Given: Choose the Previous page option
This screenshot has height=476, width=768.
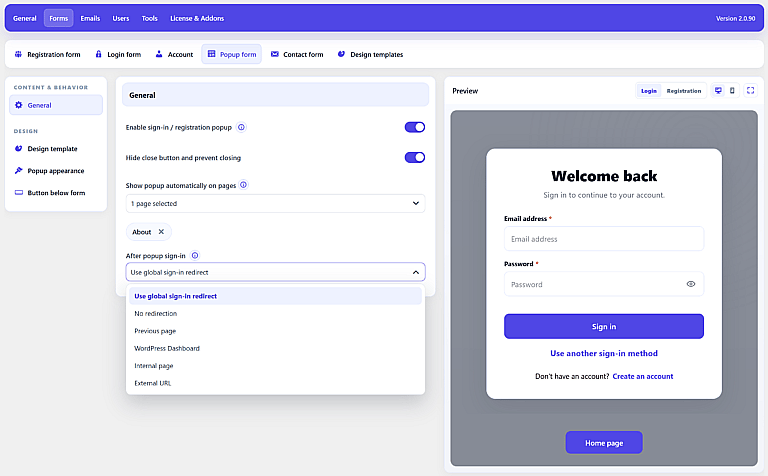Looking at the screenshot, I should [x=275, y=331].
